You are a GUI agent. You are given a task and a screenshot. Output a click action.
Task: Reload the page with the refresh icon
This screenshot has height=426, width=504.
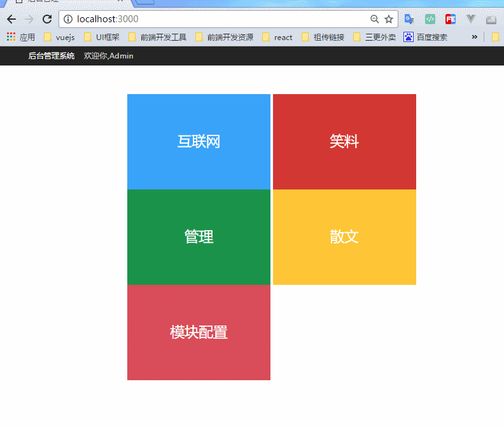[47, 19]
